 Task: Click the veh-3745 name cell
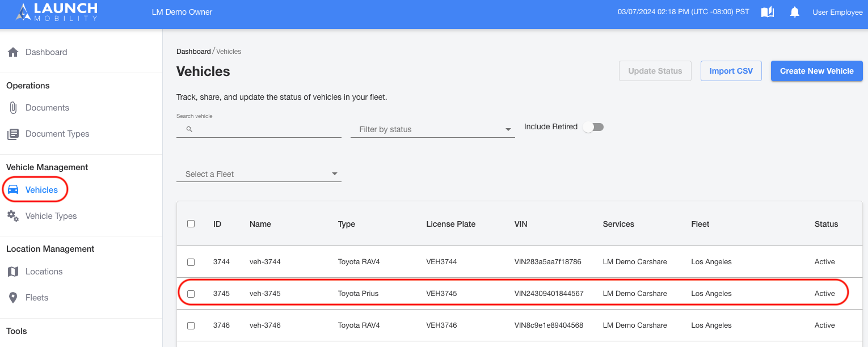point(265,294)
